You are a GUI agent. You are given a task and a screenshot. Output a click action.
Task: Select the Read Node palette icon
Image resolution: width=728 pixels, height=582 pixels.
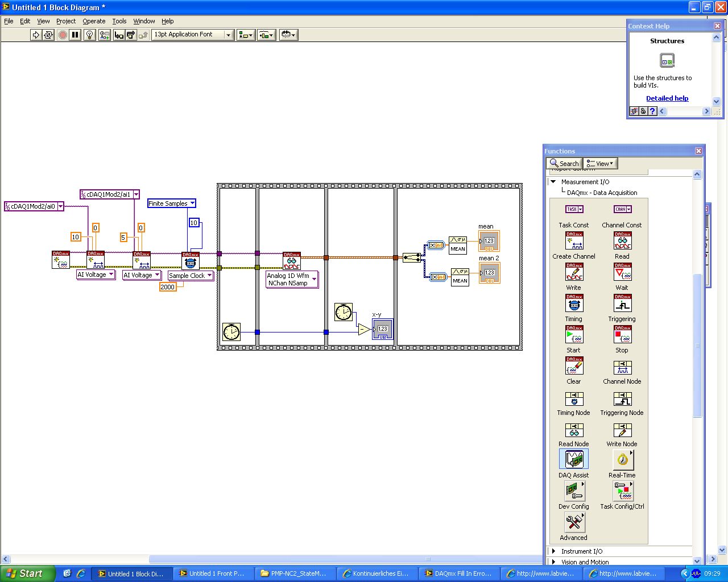[574, 430]
